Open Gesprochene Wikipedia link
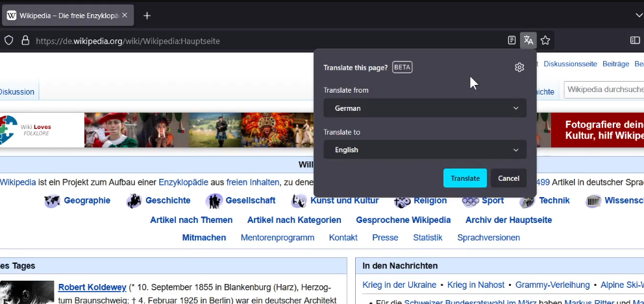This screenshot has width=644, height=304. pos(403,220)
